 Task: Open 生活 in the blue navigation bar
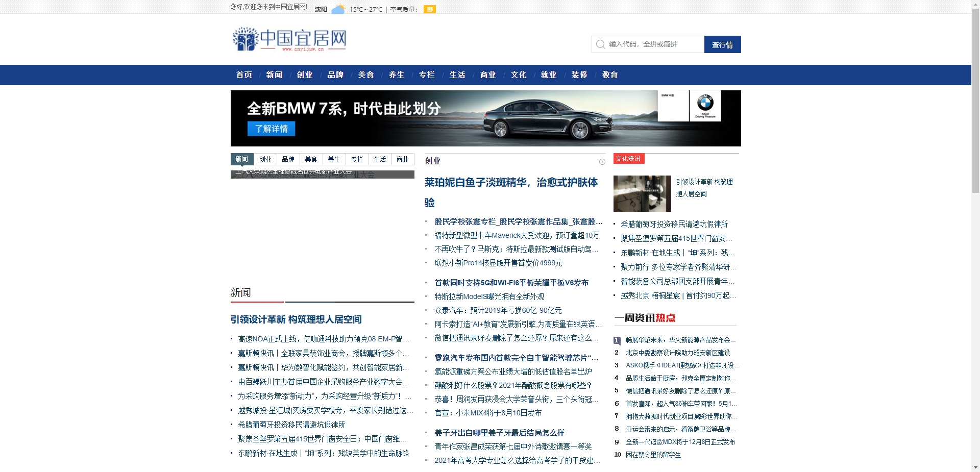[x=457, y=74]
